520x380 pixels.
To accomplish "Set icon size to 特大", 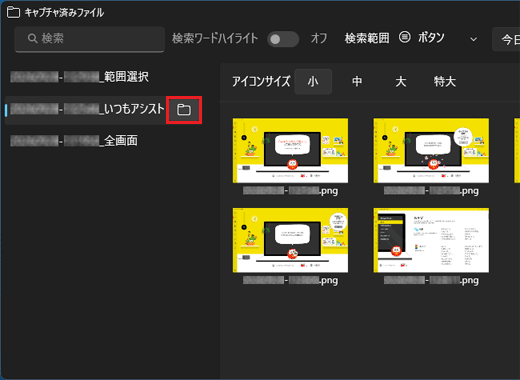I will (445, 82).
